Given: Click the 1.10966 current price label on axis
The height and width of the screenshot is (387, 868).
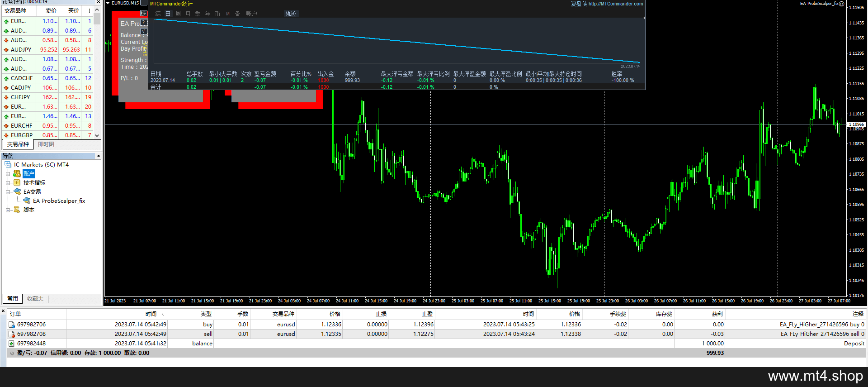Looking at the screenshot, I should [x=856, y=124].
